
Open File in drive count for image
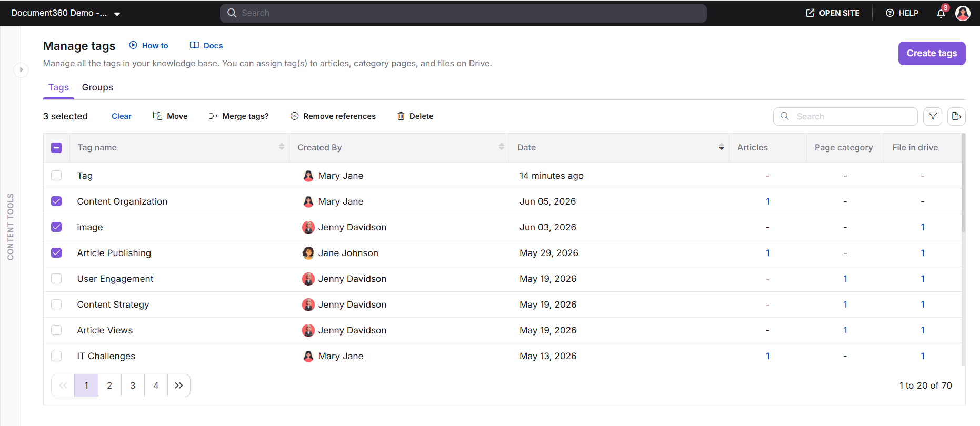tap(923, 227)
